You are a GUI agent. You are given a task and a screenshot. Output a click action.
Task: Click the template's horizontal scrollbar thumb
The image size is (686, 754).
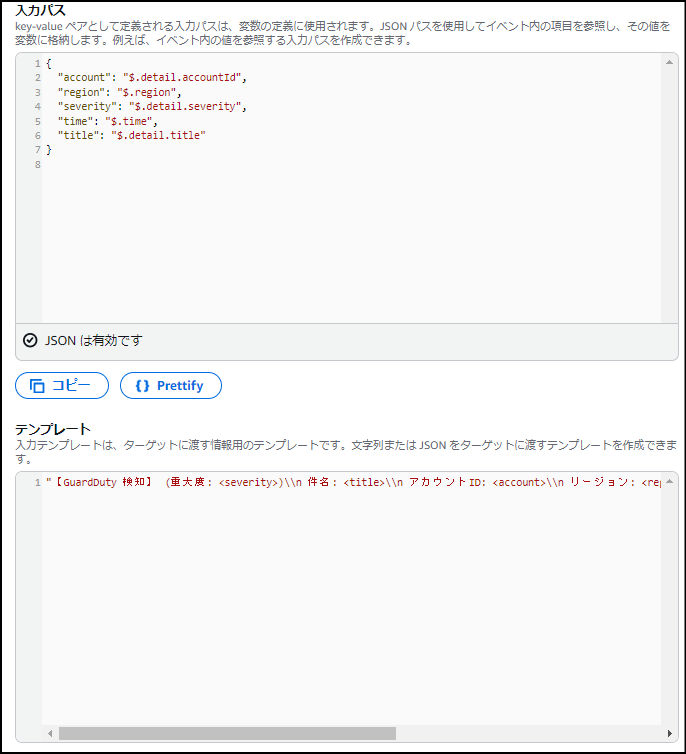(x=226, y=734)
